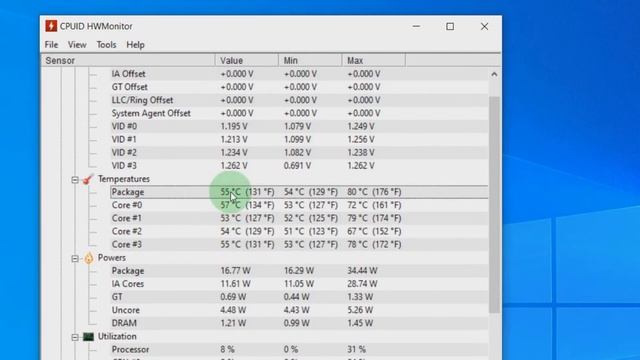Select the VID #3 row

(x=299, y=166)
